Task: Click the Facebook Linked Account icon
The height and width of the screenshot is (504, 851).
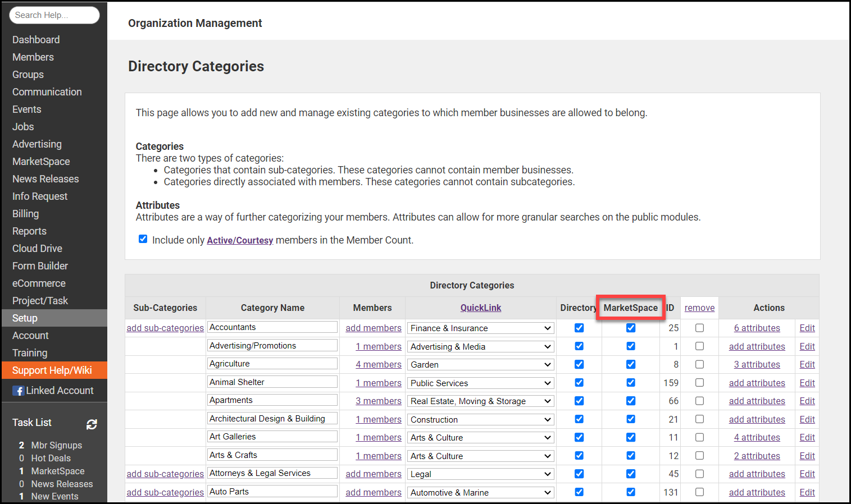Action: [19, 391]
